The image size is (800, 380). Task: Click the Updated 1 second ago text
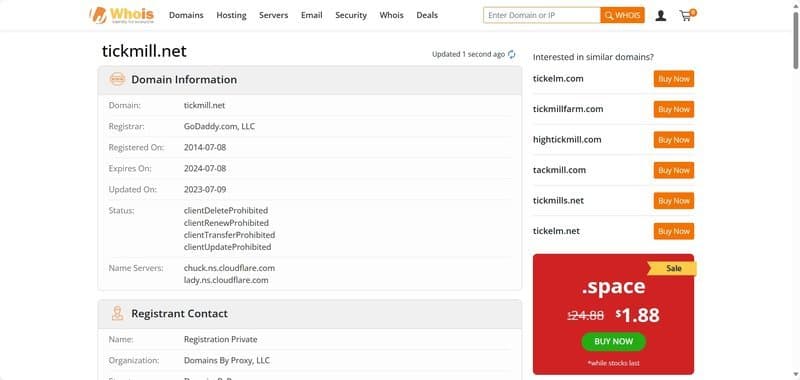pos(468,54)
